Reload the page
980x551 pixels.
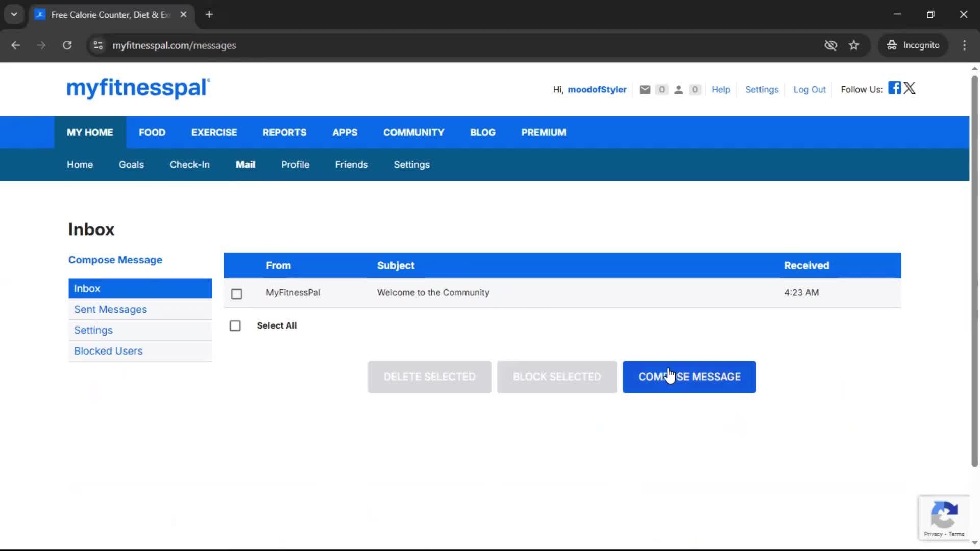(x=67, y=45)
